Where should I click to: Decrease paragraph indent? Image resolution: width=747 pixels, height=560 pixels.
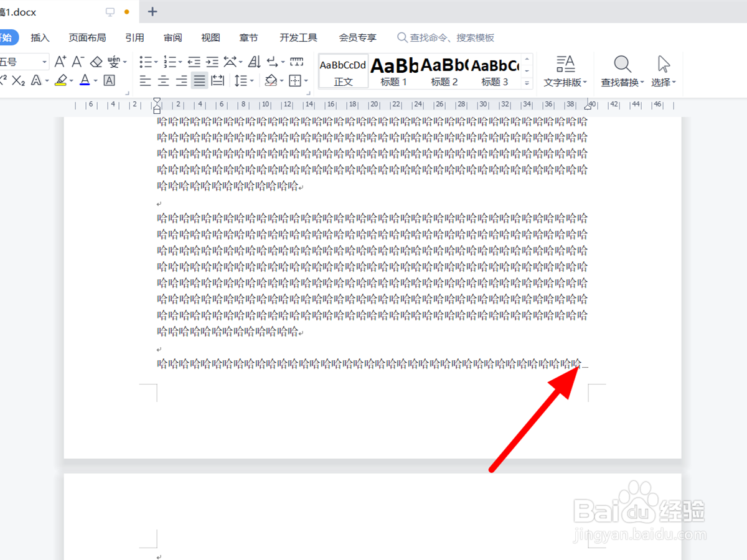(194, 62)
